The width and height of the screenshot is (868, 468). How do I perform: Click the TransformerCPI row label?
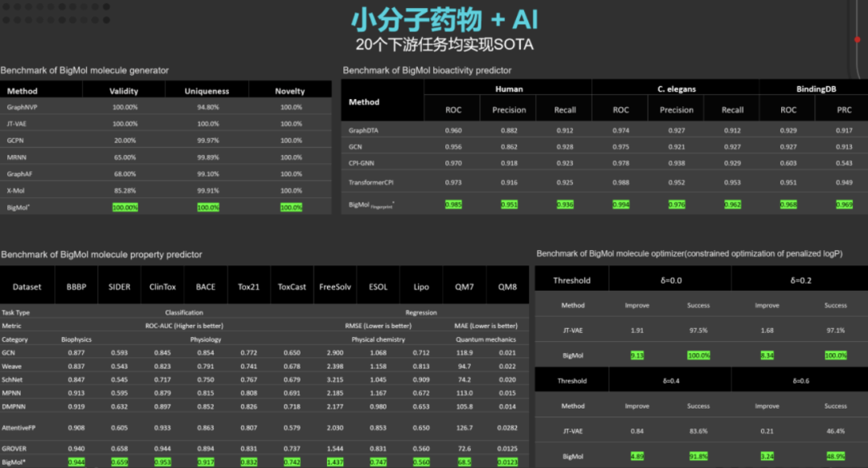coord(371,183)
